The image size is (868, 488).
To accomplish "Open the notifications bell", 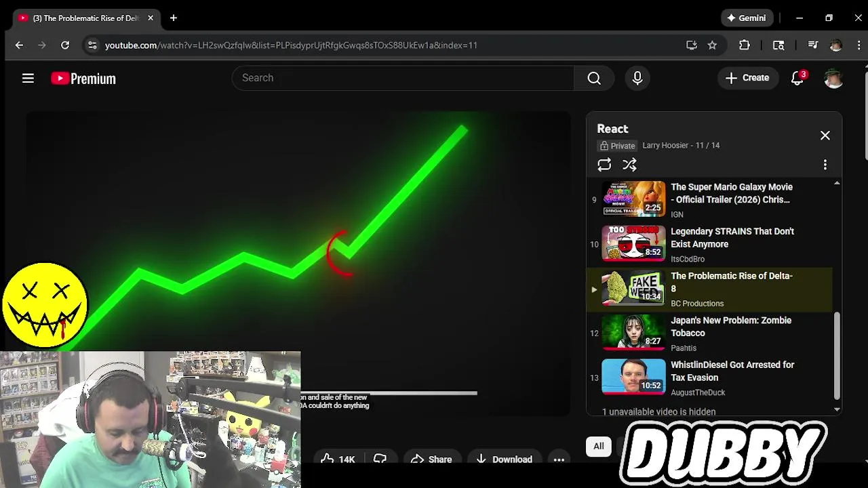I will point(797,78).
